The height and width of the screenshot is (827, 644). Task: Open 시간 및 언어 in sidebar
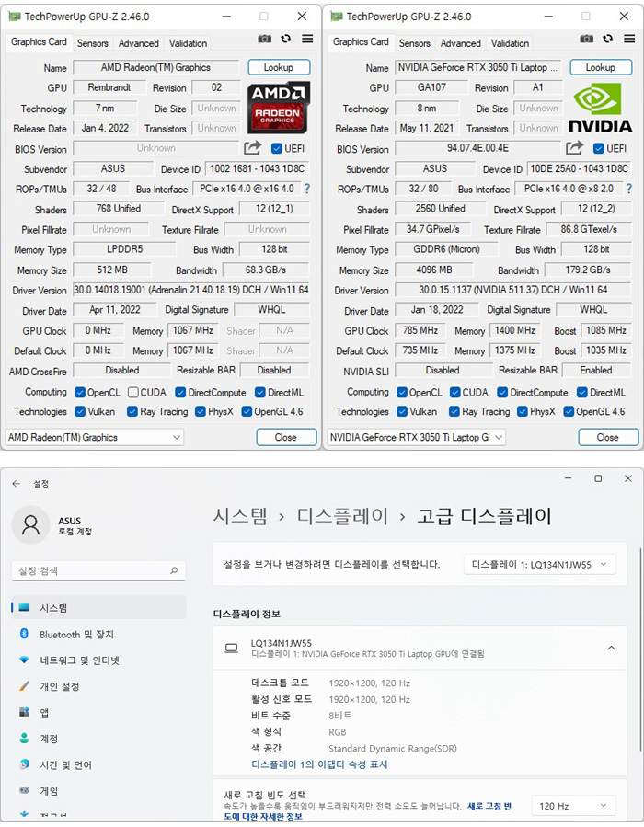tap(98, 764)
